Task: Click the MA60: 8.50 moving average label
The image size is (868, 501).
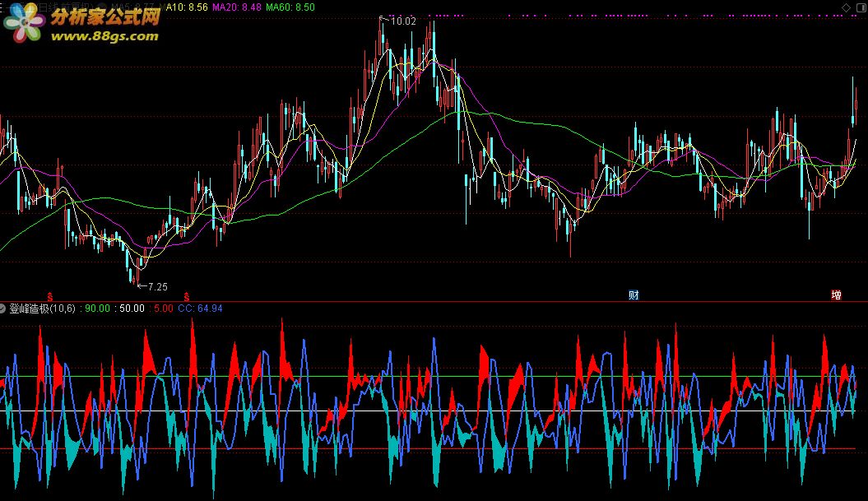Action: tap(290, 7)
